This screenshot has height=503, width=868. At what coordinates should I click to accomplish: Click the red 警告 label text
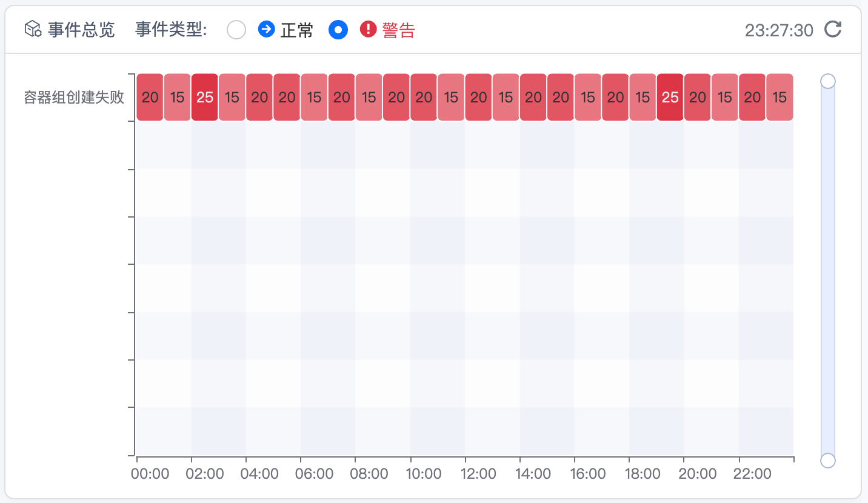pyautogui.click(x=398, y=30)
